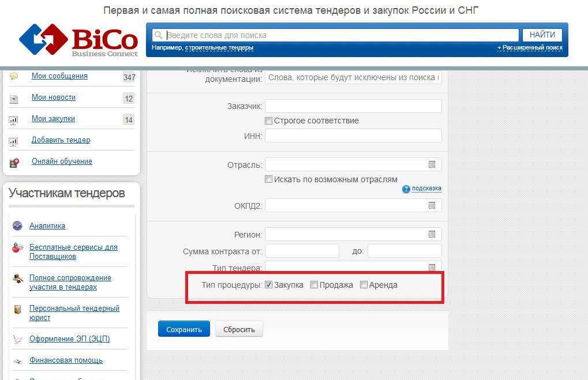Click the newspaper icon beside Мои новости
588x380 pixels.
[x=14, y=99]
